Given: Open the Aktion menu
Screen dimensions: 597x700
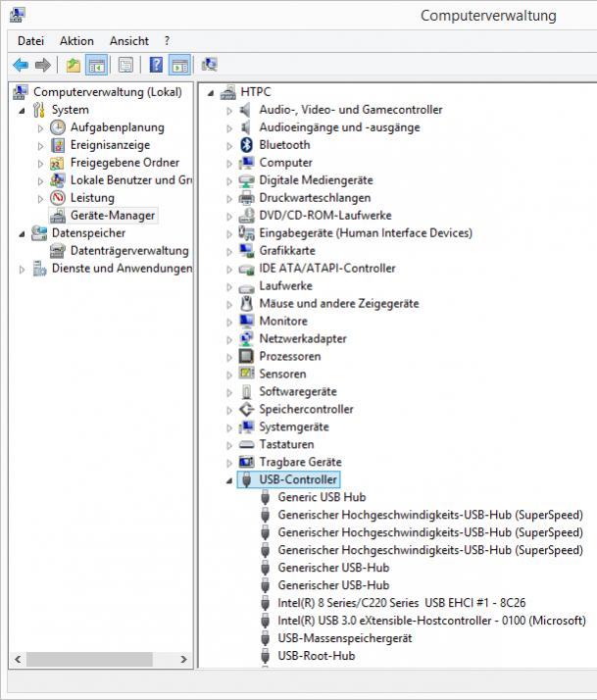Looking at the screenshot, I should point(76,41).
